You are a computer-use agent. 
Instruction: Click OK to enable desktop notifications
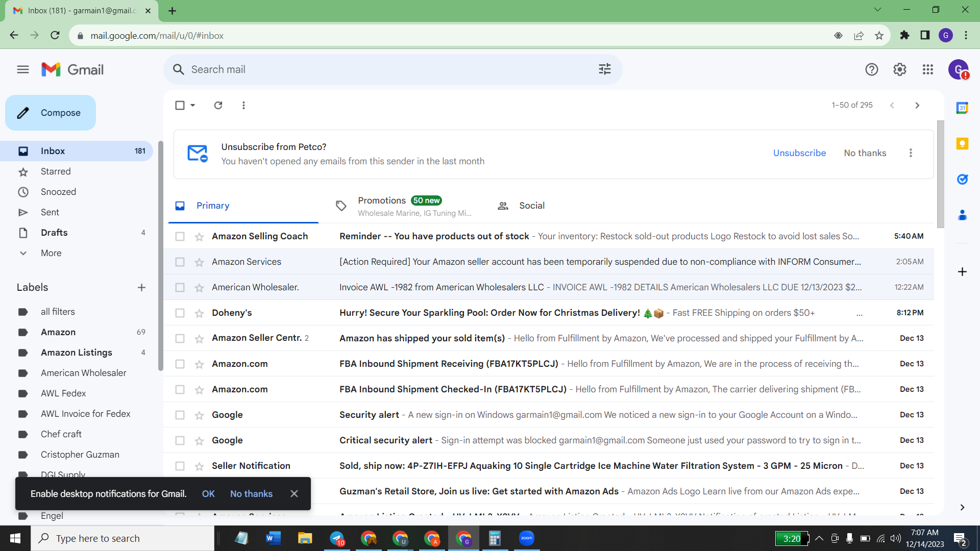click(208, 494)
